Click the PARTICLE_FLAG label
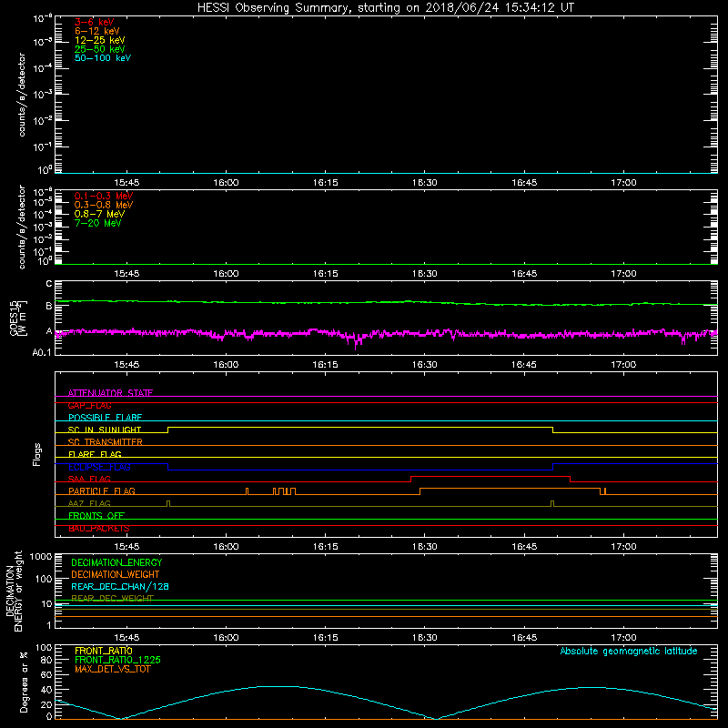Screen dimensions: 728x728 (x=102, y=490)
